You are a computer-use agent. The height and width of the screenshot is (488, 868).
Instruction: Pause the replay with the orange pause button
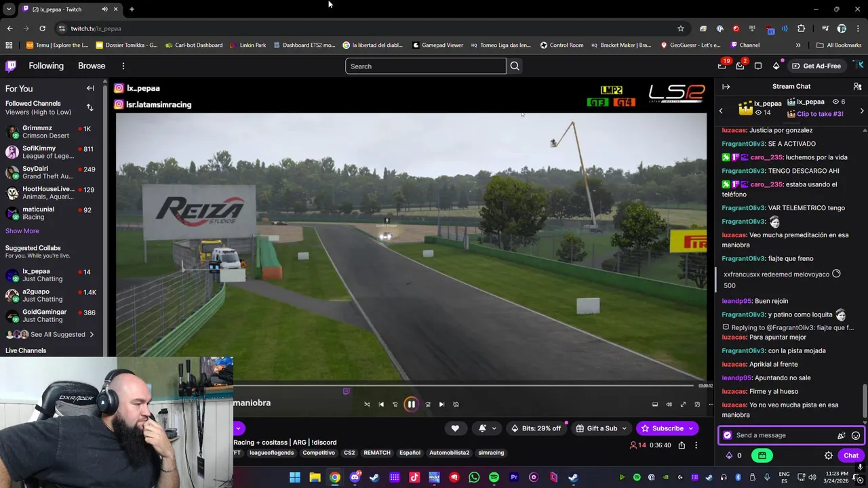click(x=411, y=405)
